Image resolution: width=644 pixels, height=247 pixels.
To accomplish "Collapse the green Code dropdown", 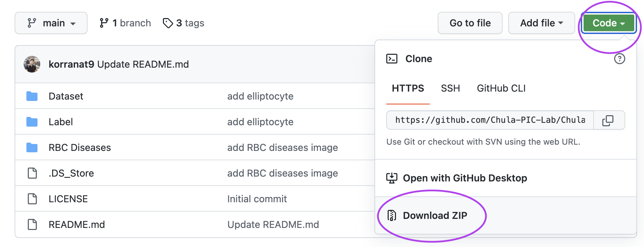I will pyautogui.click(x=609, y=23).
